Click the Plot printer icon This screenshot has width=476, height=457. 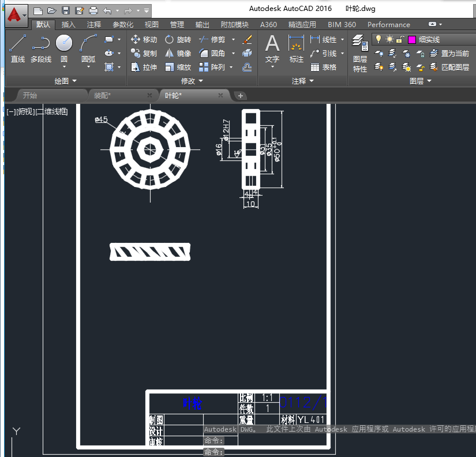pos(93,10)
